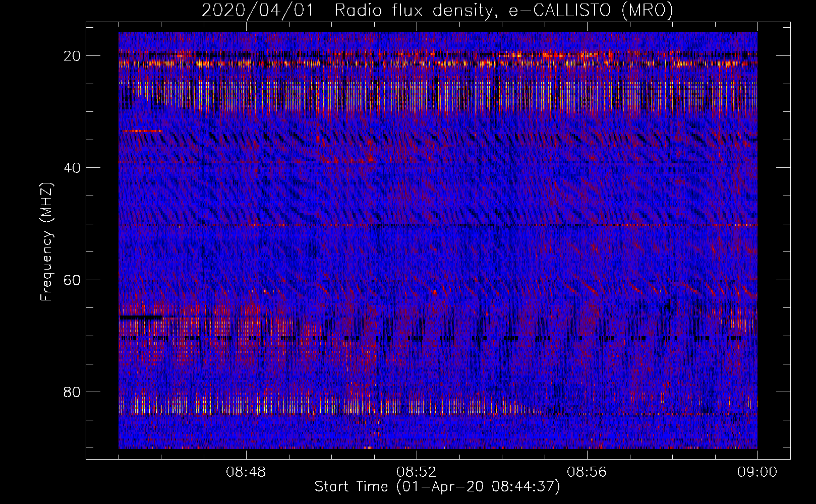Click the plot title '2020/04/01 Radio flux density'
This screenshot has height=504, width=816.
point(437,11)
